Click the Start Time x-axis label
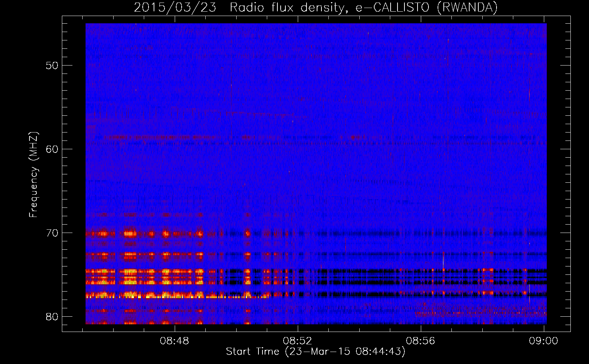Viewport: 589px width, 364px height. tap(316, 352)
